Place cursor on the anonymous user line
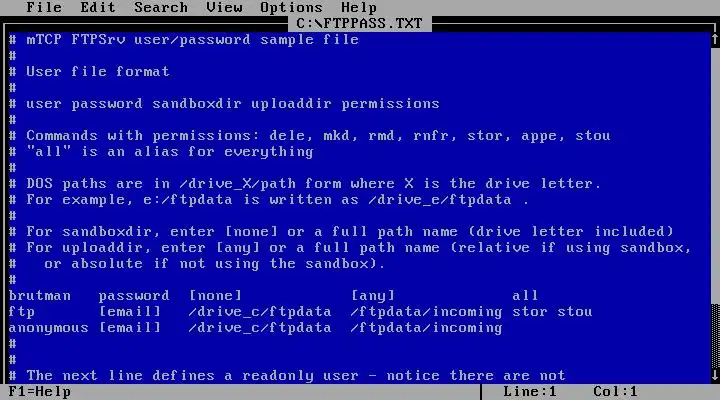720x400 pixels. point(255,328)
